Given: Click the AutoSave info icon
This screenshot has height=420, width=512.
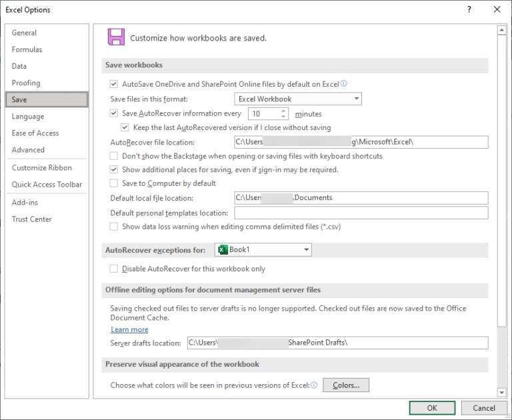Looking at the screenshot, I should tap(344, 84).
